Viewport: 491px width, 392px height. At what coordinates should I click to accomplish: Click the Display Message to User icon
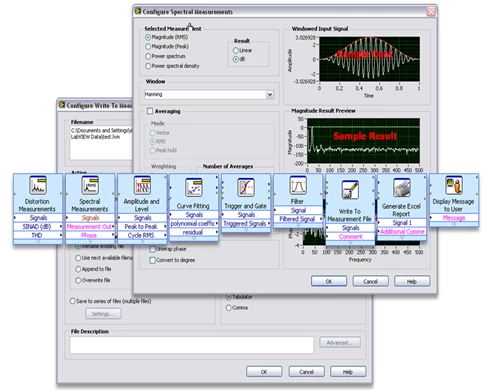click(x=454, y=185)
